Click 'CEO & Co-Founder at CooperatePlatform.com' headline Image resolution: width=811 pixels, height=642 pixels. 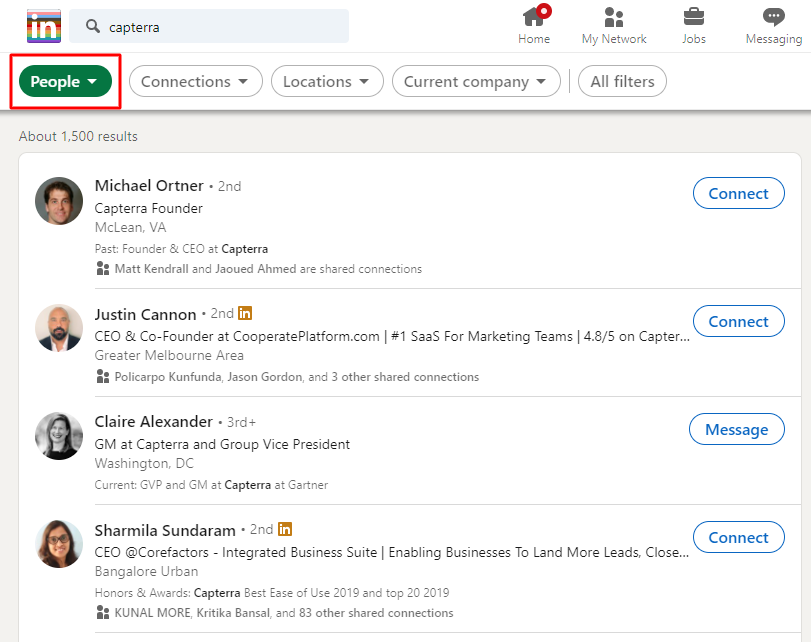[x=392, y=336]
